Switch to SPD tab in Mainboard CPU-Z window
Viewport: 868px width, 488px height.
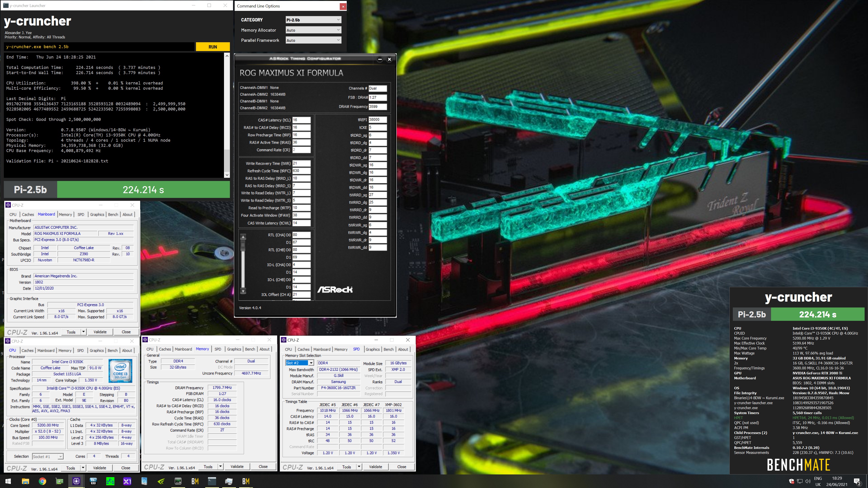81,214
